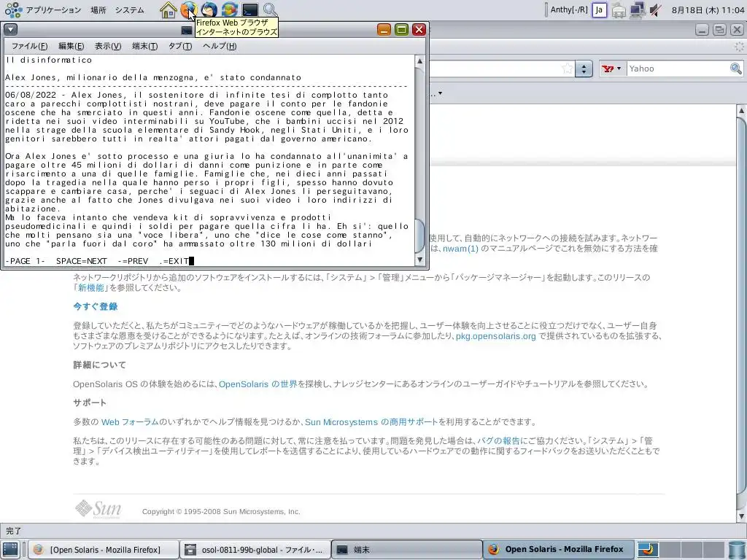The width and height of the screenshot is (747, 560).
Task: Click Firefox page scrollbar up arrow
Action: tap(741, 111)
